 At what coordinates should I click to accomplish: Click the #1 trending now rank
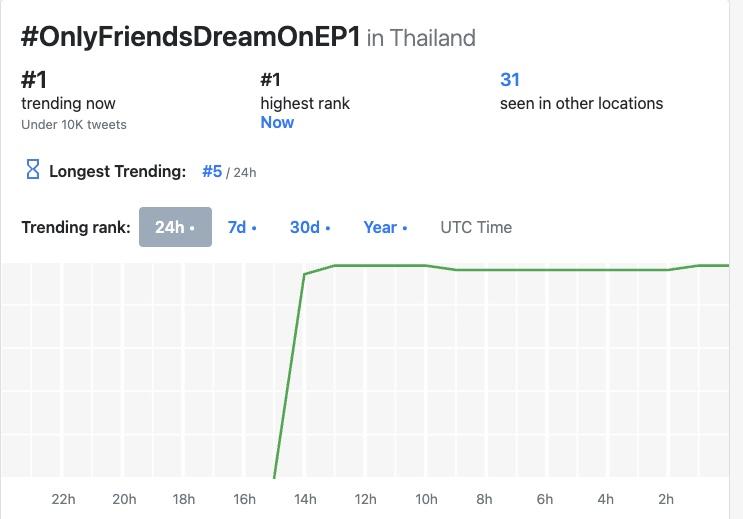35,80
